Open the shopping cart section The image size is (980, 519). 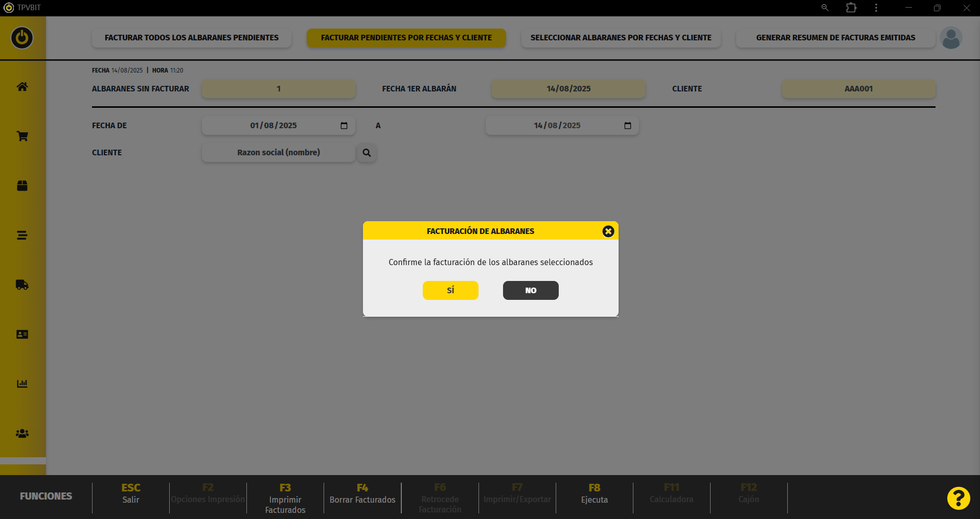(22, 136)
